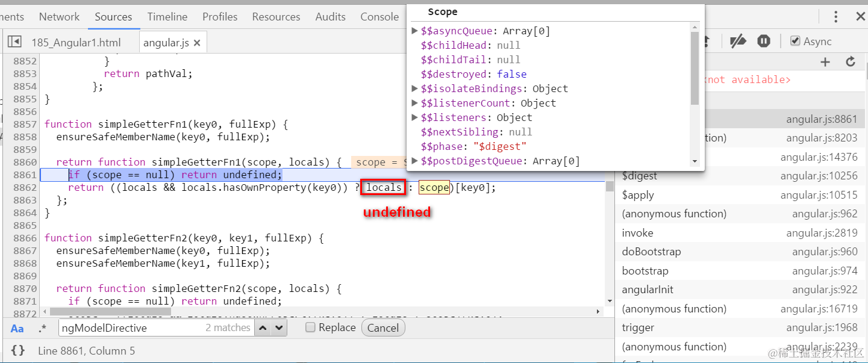This screenshot has height=363, width=868.
Task: Select doBootstrap call stack frame
Action: [740, 252]
